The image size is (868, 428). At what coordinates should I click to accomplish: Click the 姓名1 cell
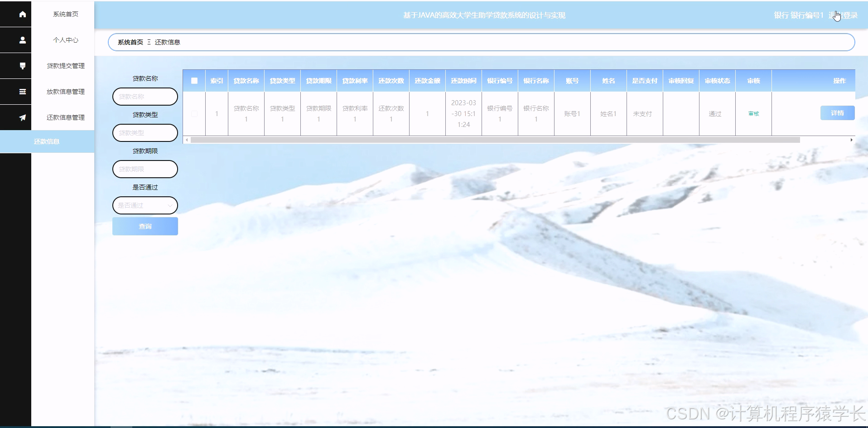coord(608,114)
